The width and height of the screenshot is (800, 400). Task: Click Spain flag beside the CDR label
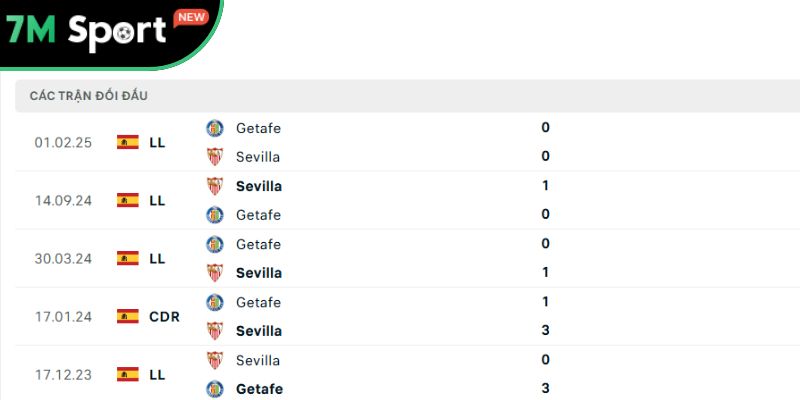click(x=128, y=316)
